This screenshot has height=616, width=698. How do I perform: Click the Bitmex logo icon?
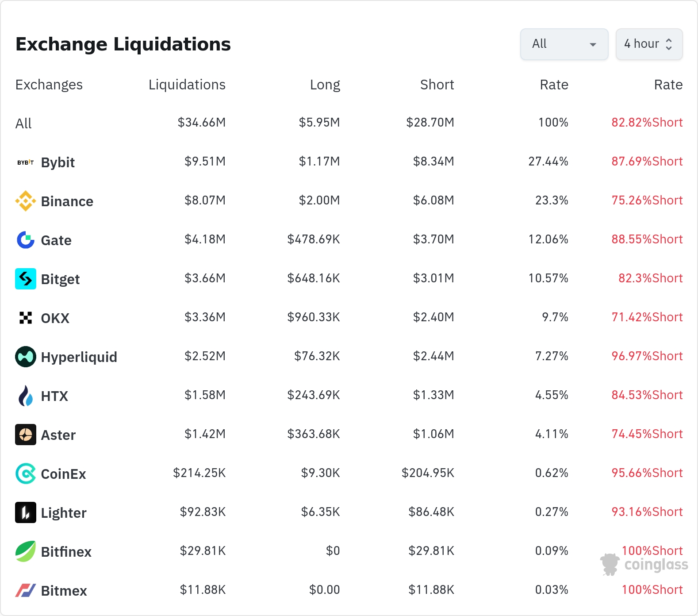[26, 590]
